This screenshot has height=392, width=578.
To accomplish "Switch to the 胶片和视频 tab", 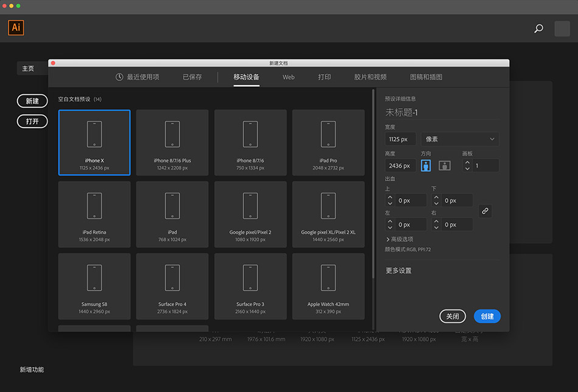I will coord(370,77).
